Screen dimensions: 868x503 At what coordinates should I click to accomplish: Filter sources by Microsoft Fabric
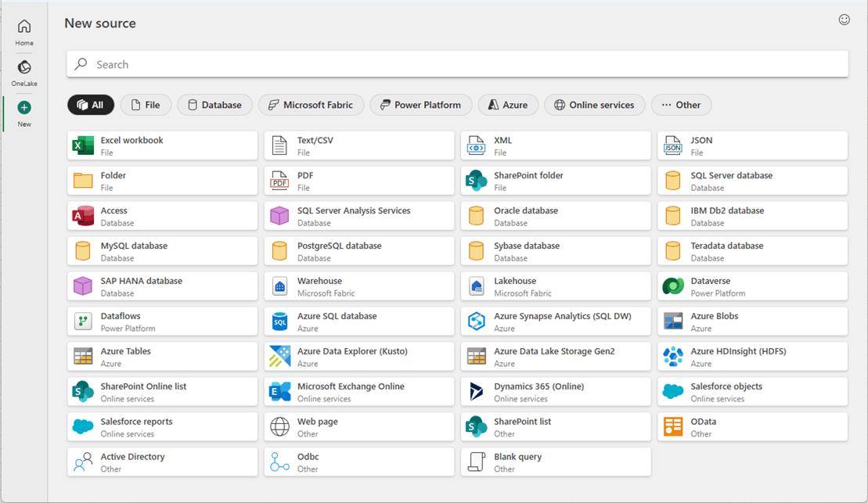pos(311,105)
